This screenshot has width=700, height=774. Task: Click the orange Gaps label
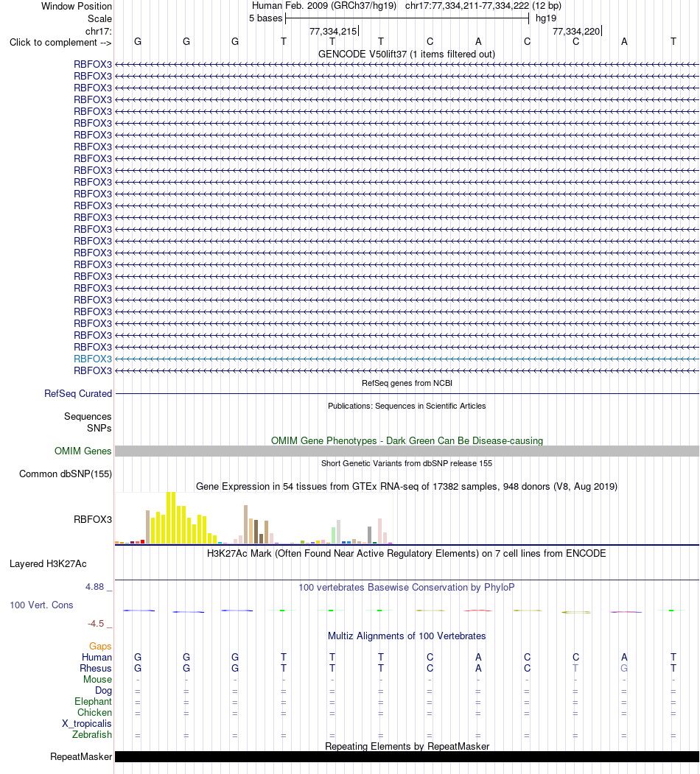[100, 646]
